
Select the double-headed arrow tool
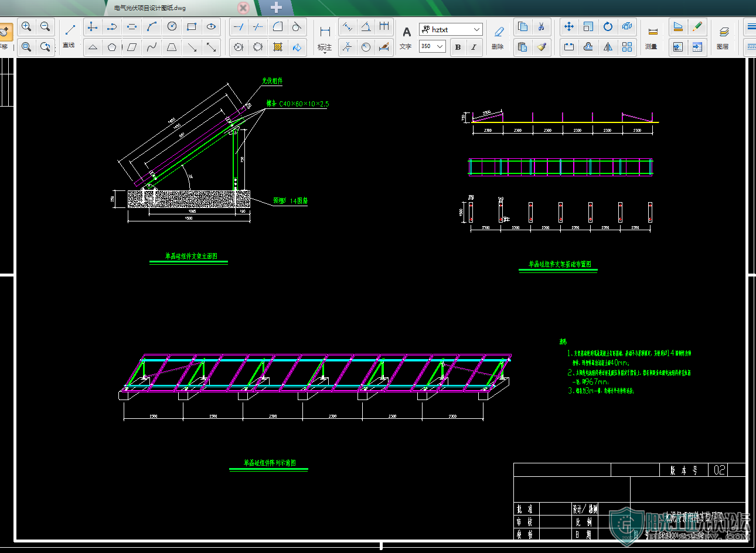212,47
